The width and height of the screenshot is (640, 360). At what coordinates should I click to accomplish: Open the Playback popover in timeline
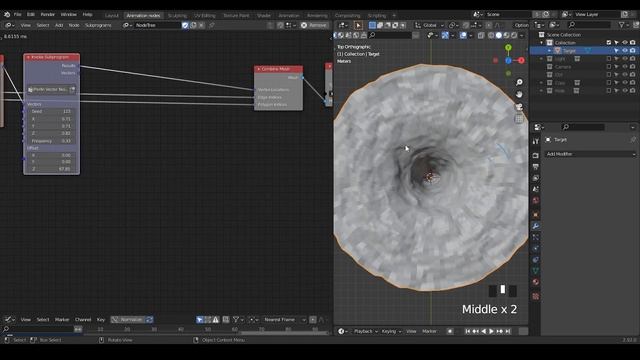365,331
